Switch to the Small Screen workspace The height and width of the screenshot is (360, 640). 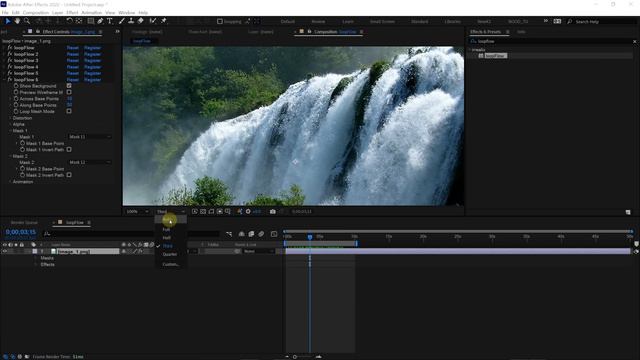tap(382, 21)
